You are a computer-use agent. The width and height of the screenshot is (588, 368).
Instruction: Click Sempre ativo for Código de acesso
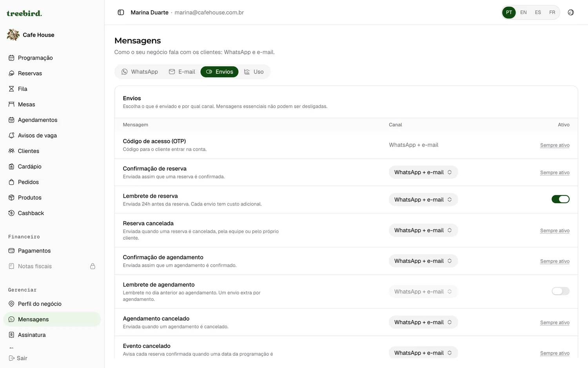[555, 145]
